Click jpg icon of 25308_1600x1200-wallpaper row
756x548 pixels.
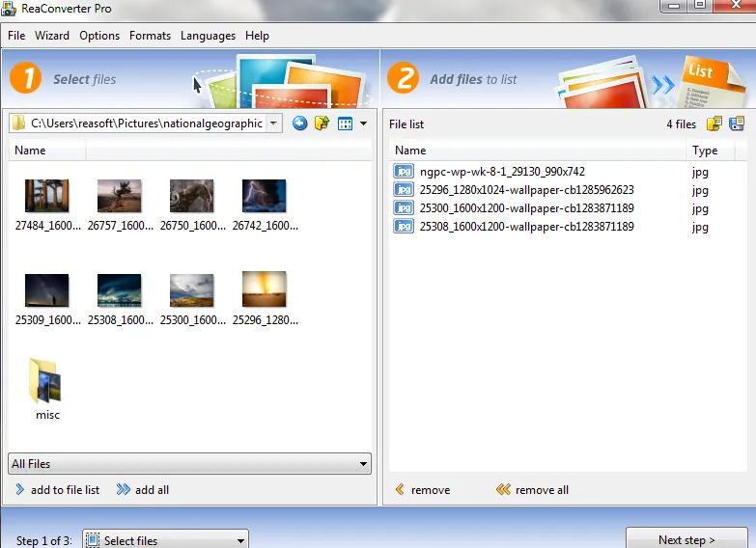(404, 226)
